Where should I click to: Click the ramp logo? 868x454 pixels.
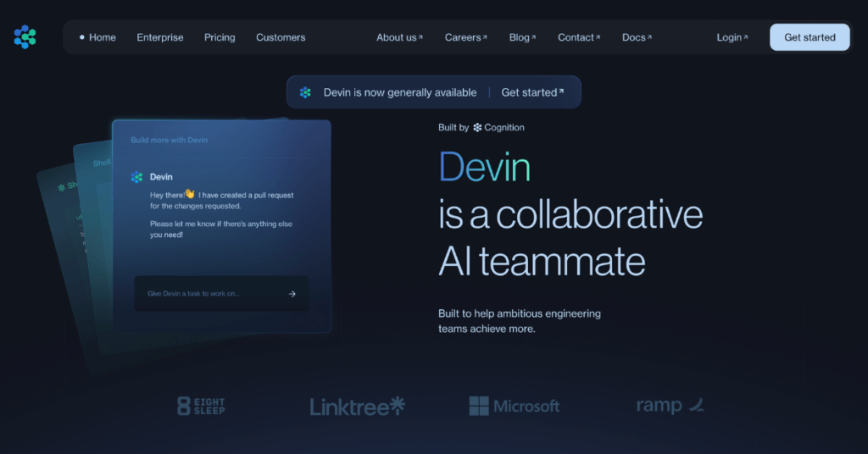[x=670, y=406]
